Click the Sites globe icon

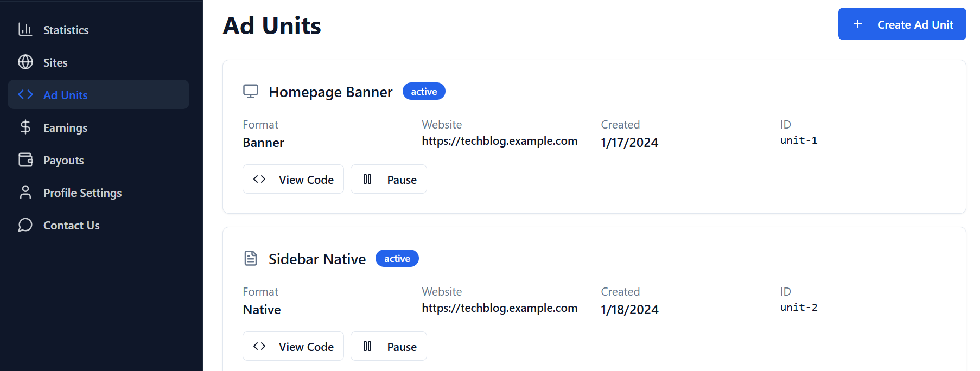pyautogui.click(x=25, y=62)
